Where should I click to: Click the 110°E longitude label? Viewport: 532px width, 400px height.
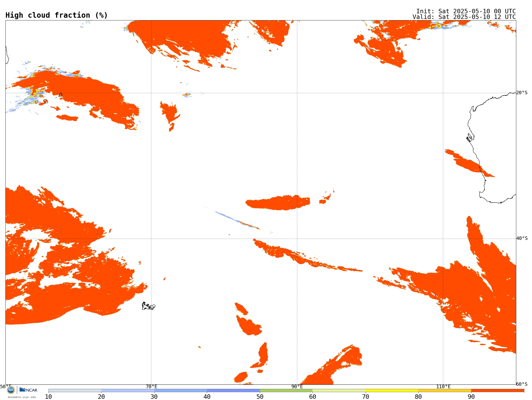coord(443,386)
